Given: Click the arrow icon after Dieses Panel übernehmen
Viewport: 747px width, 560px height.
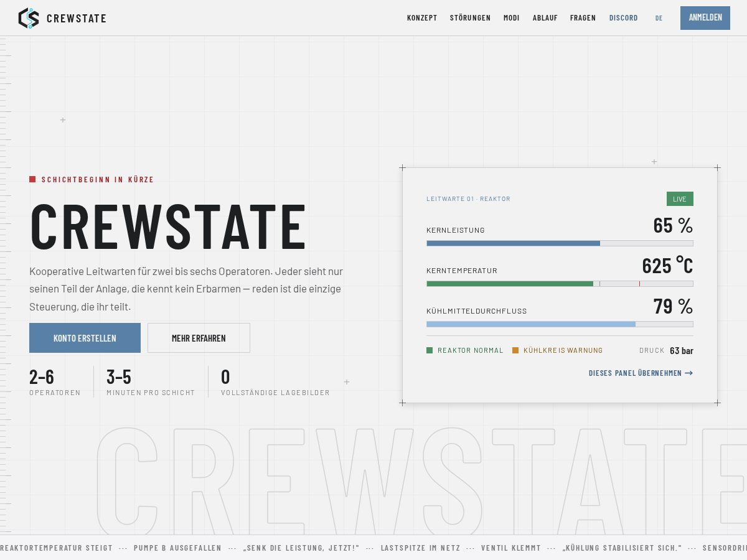Looking at the screenshot, I should coord(688,373).
